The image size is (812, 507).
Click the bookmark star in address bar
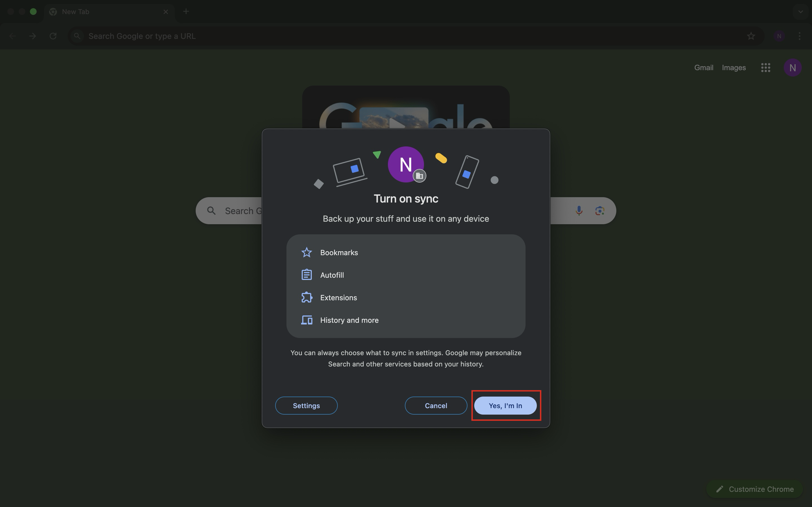coord(751,36)
